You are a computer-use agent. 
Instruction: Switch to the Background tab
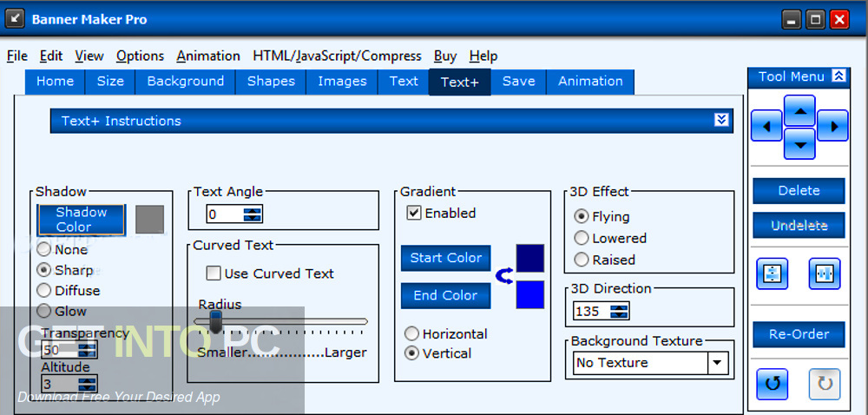(x=186, y=82)
